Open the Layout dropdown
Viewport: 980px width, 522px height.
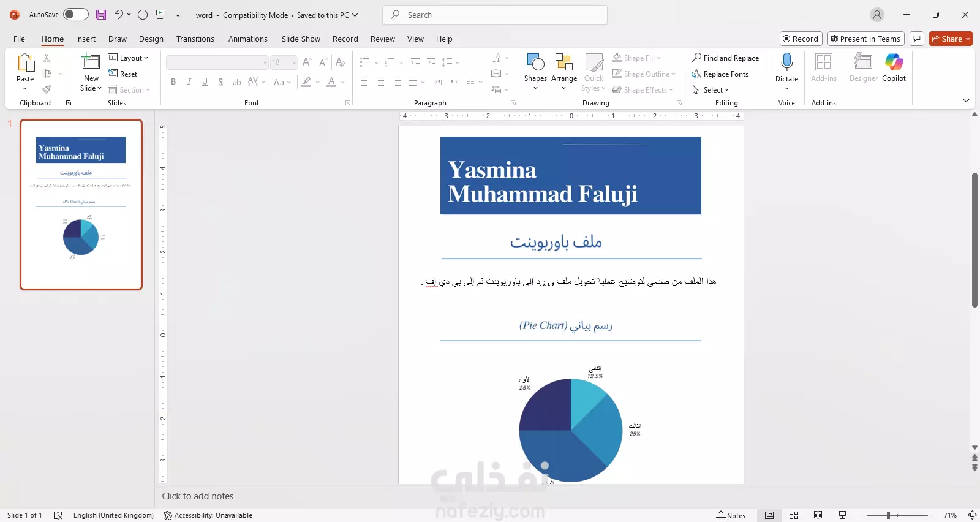click(x=128, y=58)
